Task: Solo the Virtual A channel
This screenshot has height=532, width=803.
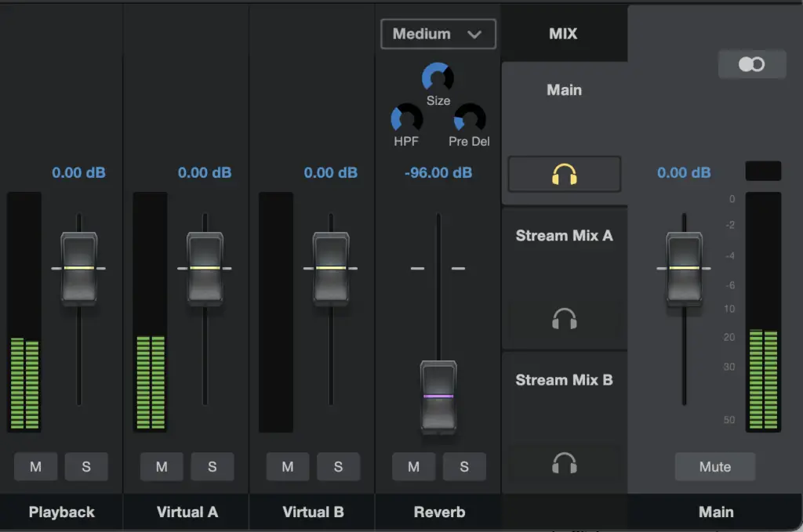Action: point(212,466)
